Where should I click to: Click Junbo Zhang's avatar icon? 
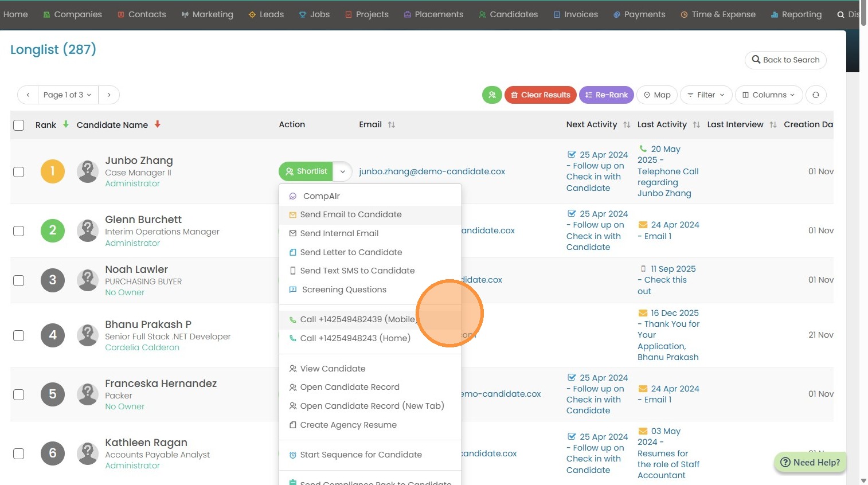[88, 171]
